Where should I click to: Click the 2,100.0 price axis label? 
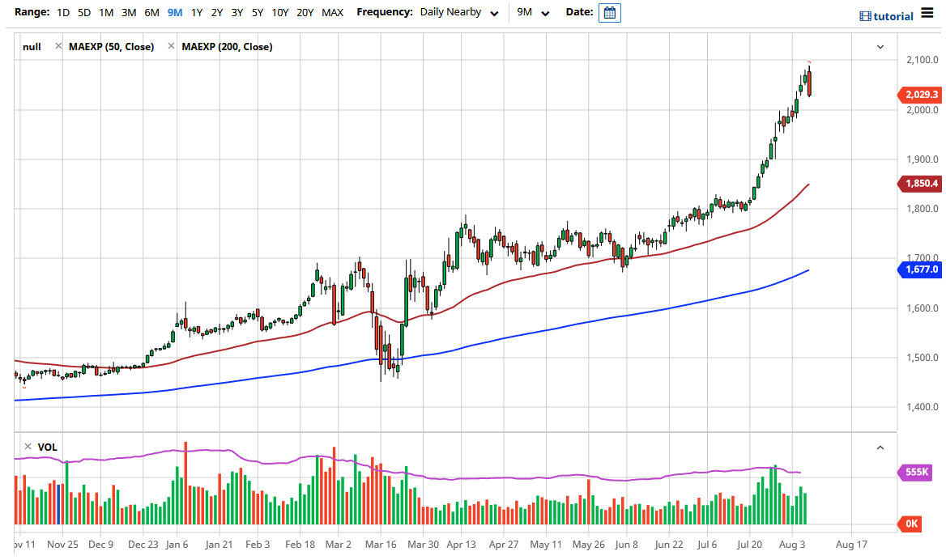(x=923, y=60)
